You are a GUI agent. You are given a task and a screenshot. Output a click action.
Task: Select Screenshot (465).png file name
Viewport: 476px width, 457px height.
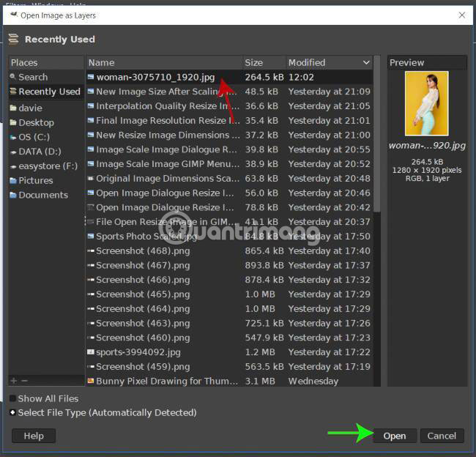tap(143, 294)
